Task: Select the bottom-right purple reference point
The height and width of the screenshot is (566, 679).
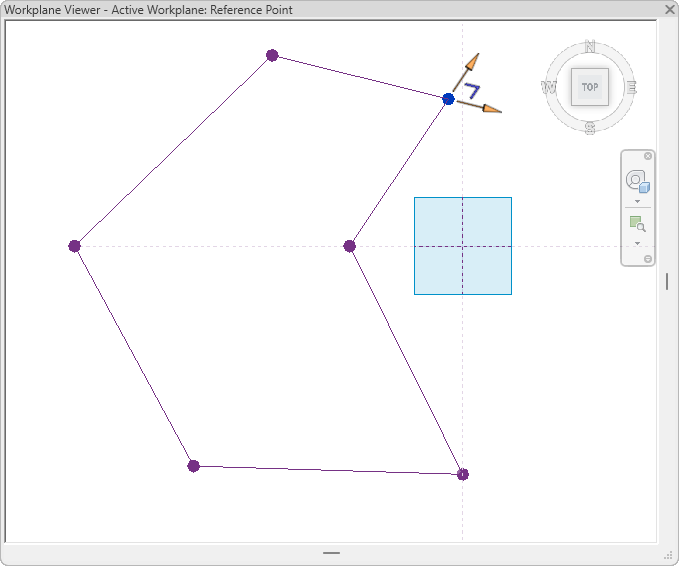Action: coord(462,474)
